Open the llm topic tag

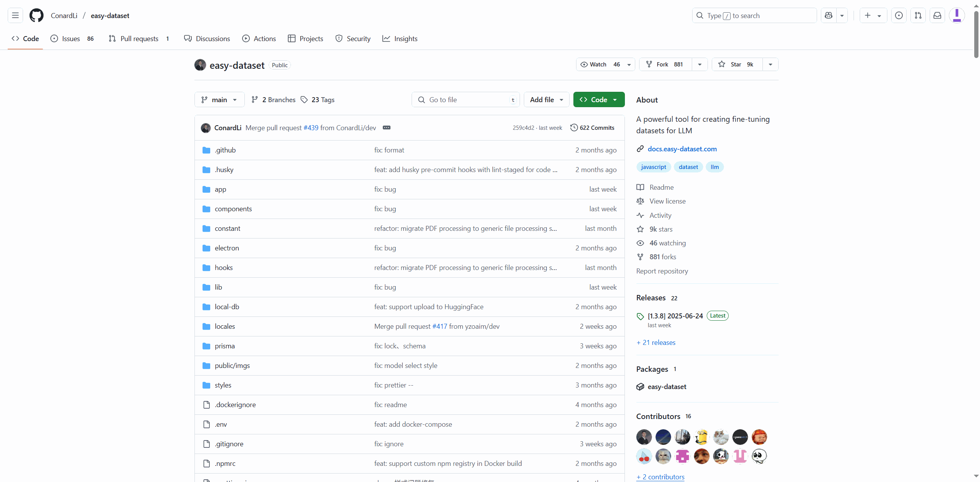coord(715,167)
